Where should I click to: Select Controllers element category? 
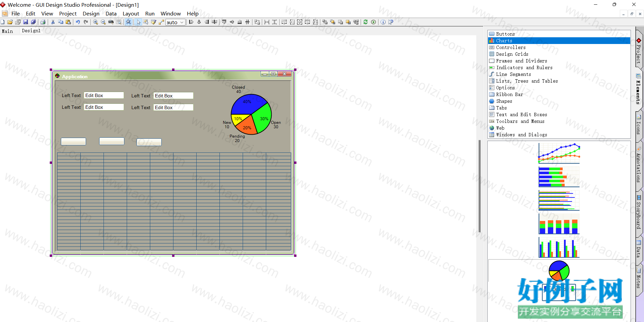559,47
